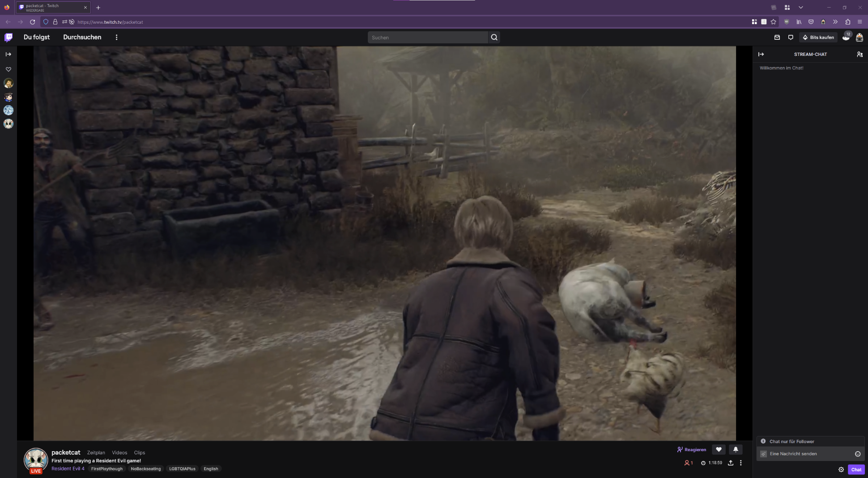868x478 pixels.
Task: Toggle the follow heart button for packetcat
Action: [x=719, y=449]
